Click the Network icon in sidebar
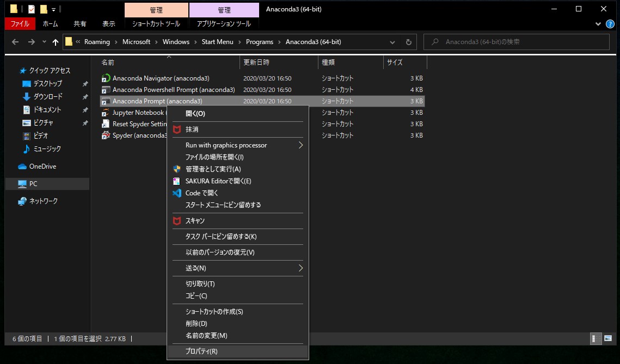This screenshot has width=620, height=364. pos(22,201)
